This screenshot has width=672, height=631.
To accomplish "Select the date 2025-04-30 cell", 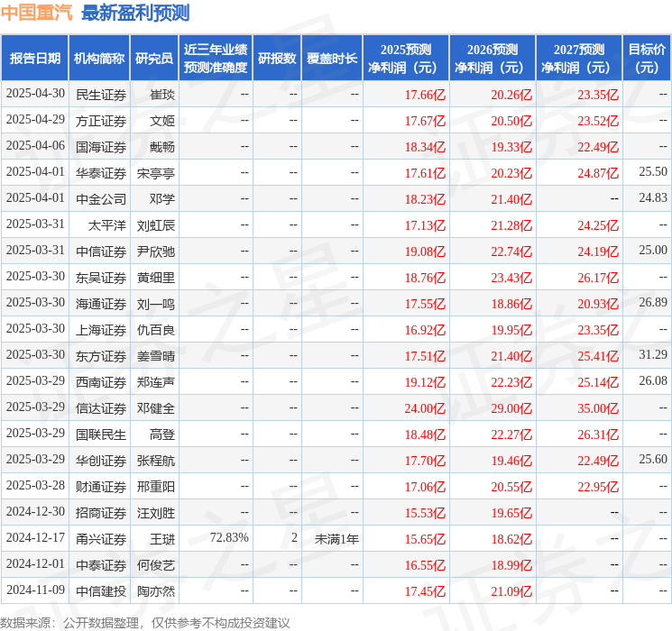I will tap(35, 94).
